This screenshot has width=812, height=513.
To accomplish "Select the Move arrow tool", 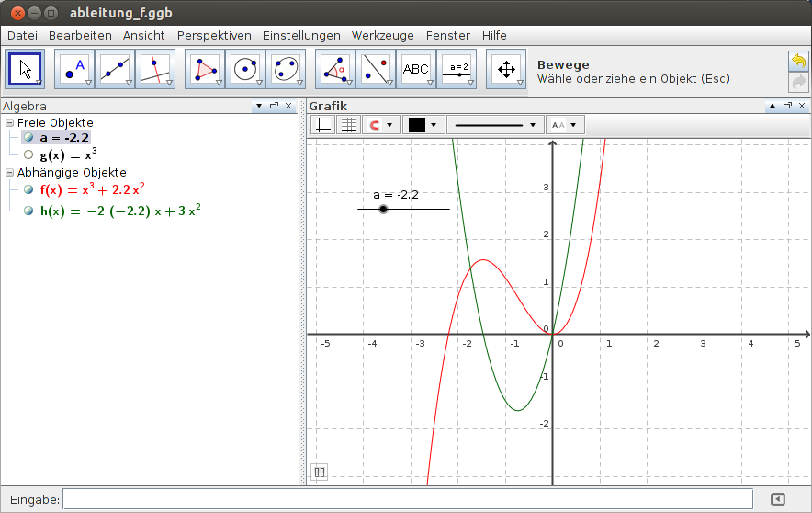I will point(26,69).
